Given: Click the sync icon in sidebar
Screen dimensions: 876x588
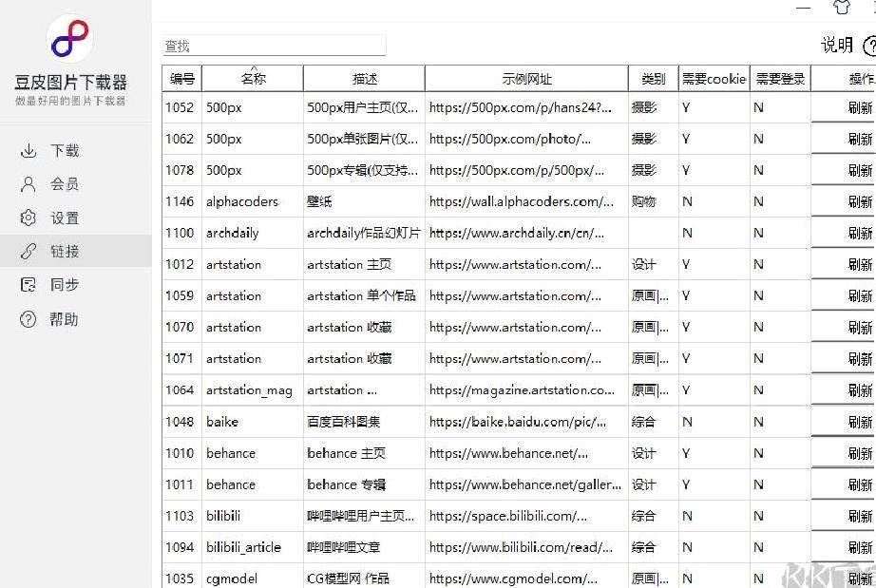Looking at the screenshot, I should (28, 285).
